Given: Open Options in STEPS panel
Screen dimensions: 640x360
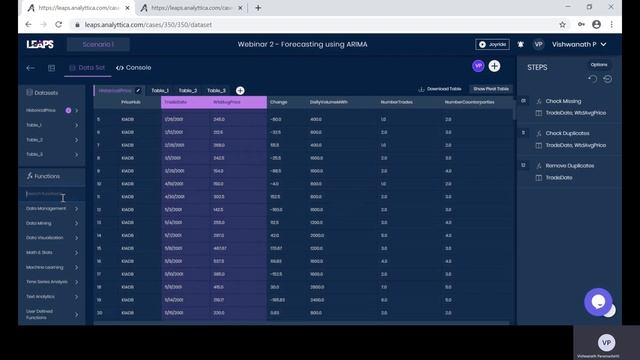Looking at the screenshot, I should 598,65.
